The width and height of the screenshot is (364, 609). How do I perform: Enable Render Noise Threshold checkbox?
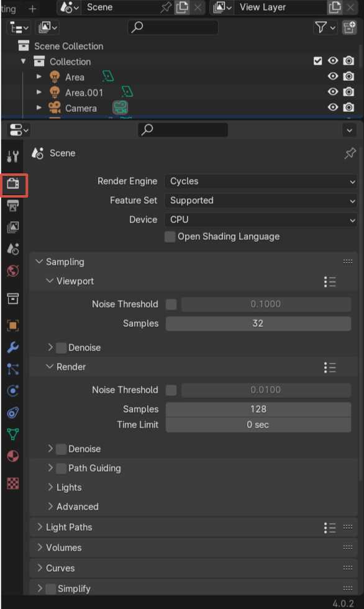pyautogui.click(x=171, y=390)
